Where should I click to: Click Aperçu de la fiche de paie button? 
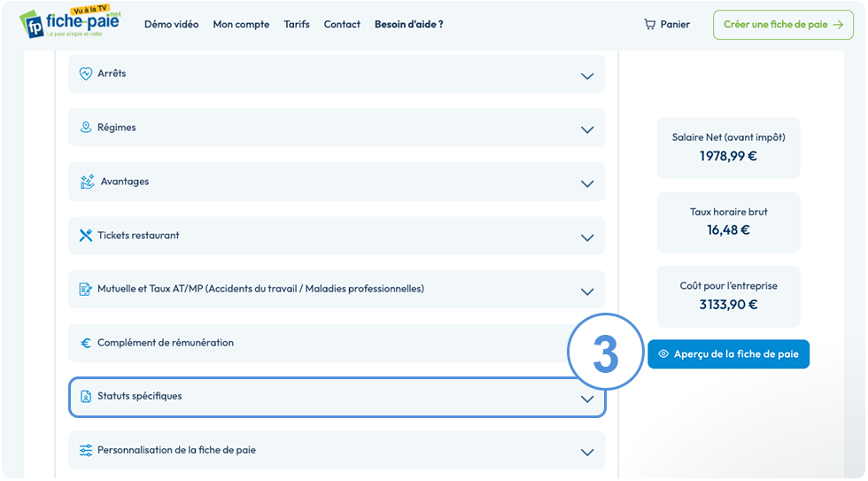pos(728,354)
